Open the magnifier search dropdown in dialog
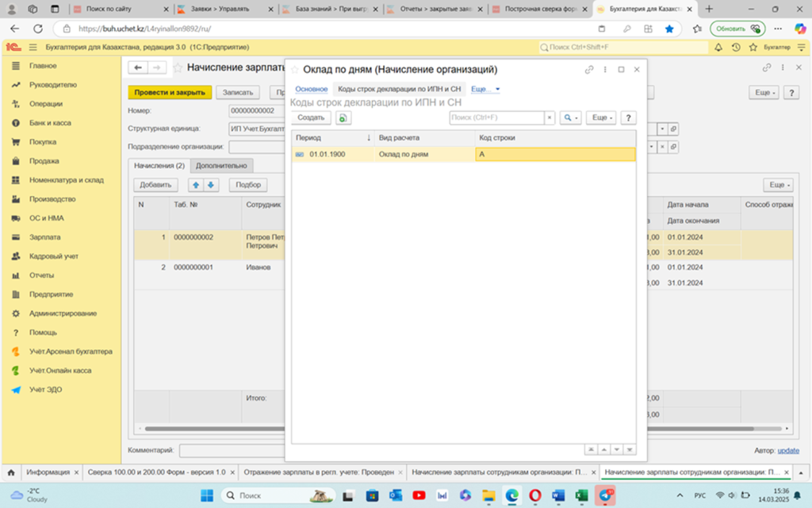The image size is (812, 508). [x=570, y=117]
